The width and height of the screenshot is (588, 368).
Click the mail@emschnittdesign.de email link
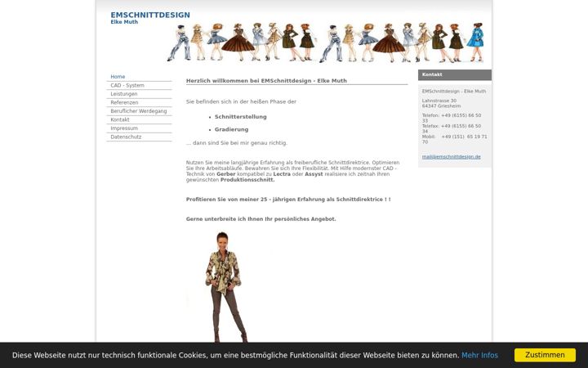tap(451, 157)
